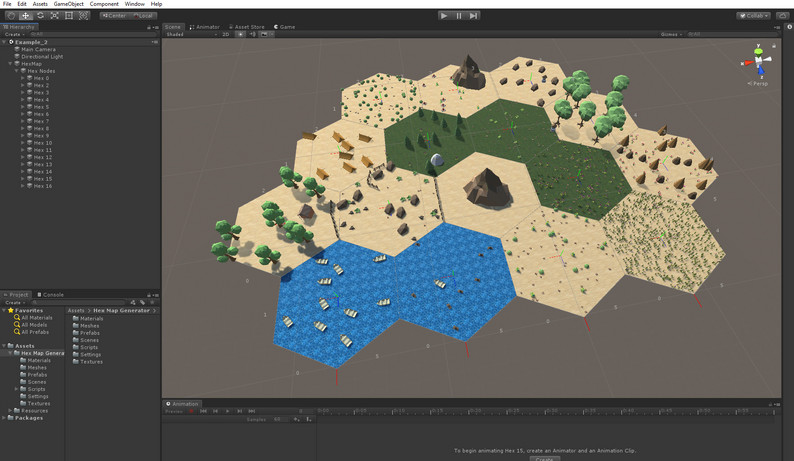Select All Materials favorite search
The height and width of the screenshot is (461, 794).
36,318
